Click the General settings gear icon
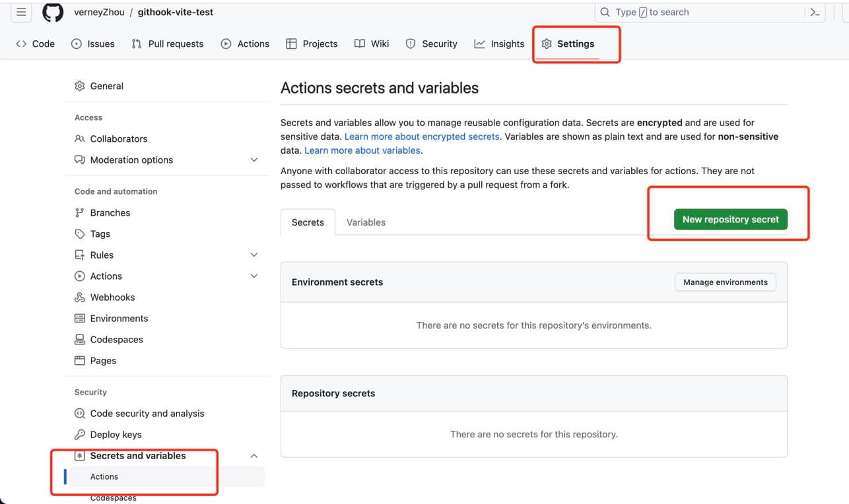This screenshot has width=849, height=504. pos(80,86)
